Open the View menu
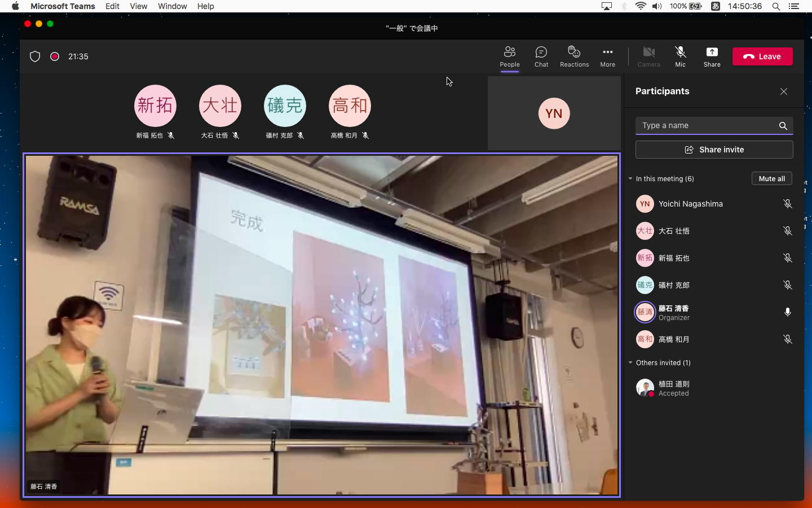The height and width of the screenshot is (508, 812). 138,6
